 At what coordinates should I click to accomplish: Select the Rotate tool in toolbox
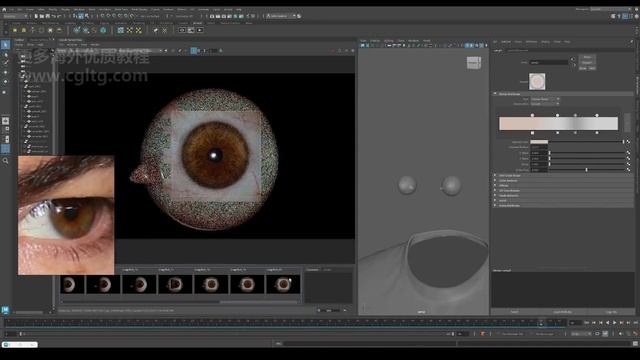(x=5, y=82)
